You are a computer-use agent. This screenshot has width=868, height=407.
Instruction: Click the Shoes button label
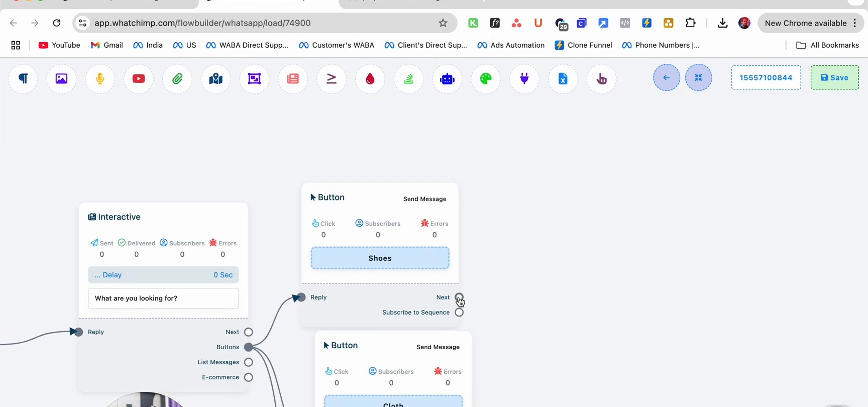[380, 258]
